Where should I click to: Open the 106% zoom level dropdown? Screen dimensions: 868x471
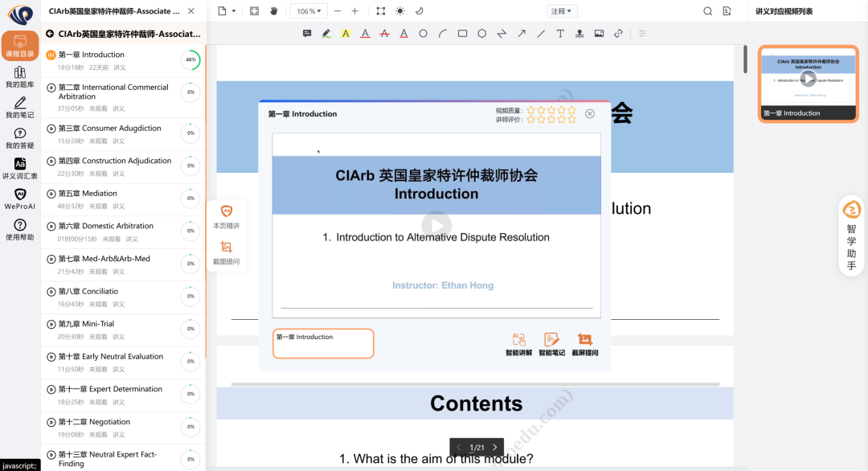click(309, 11)
